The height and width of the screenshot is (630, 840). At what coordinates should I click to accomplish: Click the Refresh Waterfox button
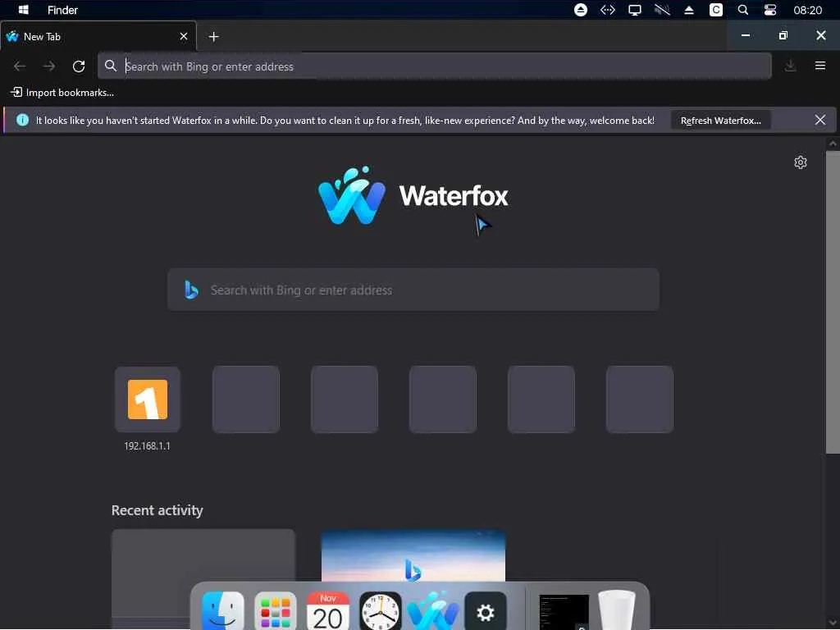pos(720,121)
